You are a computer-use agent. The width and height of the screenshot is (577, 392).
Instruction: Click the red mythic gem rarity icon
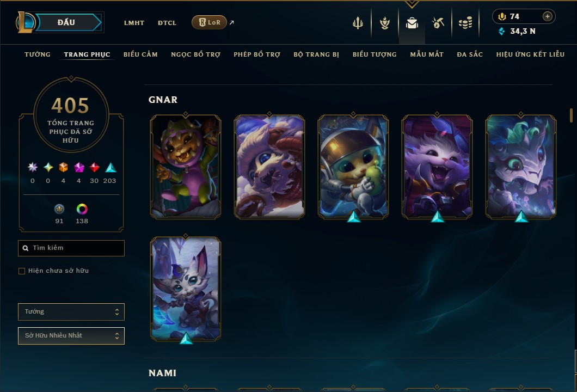point(94,168)
